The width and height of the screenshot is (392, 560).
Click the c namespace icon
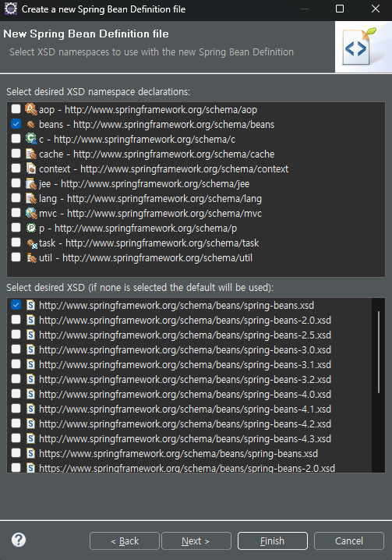click(x=31, y=139)
